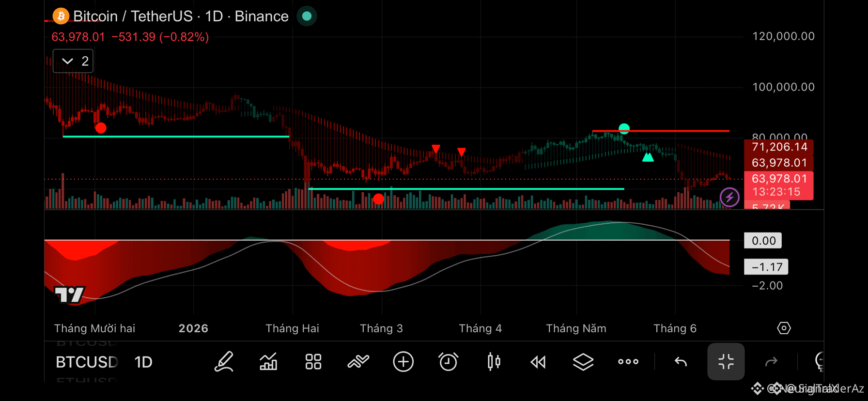Tap the 13:23:15 countdown price label
The image size is (868, 401).
point(779,192)
